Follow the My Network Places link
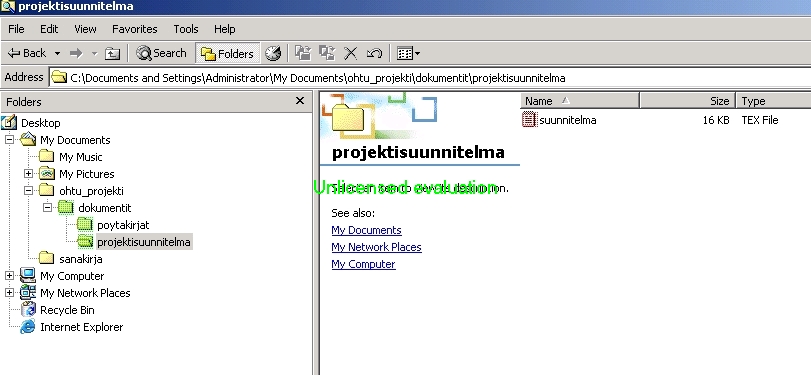The height and width of the screenshot is (375, 811). click(377, 247)
